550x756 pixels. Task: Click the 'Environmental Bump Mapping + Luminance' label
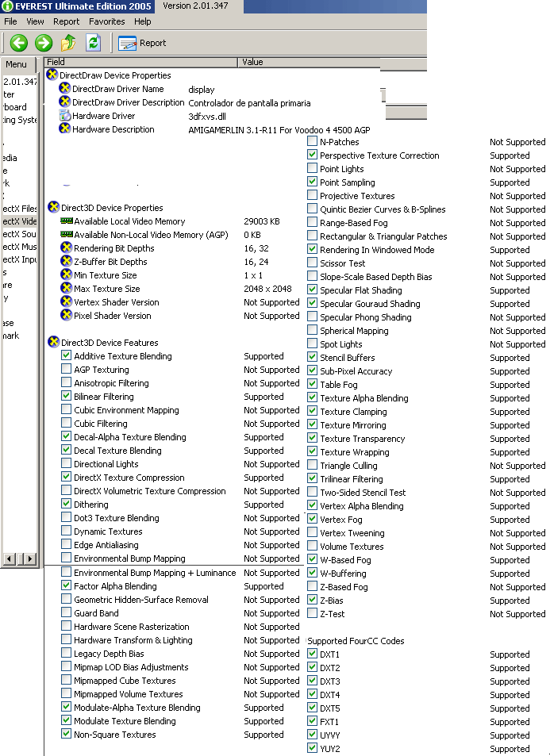(x=155, y=573)
